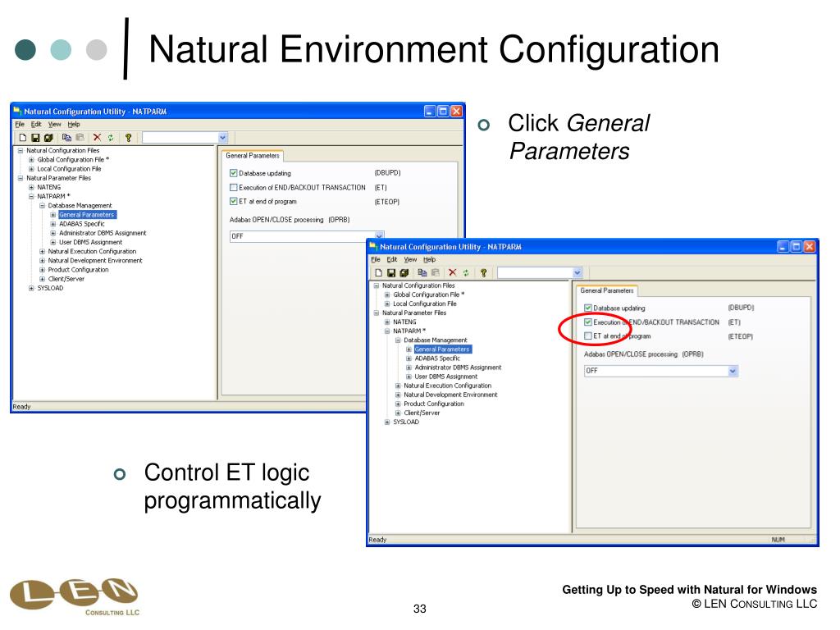Click the New file icon in back window toolbar
Screen dimensions: 840x630
click(23, 138)
